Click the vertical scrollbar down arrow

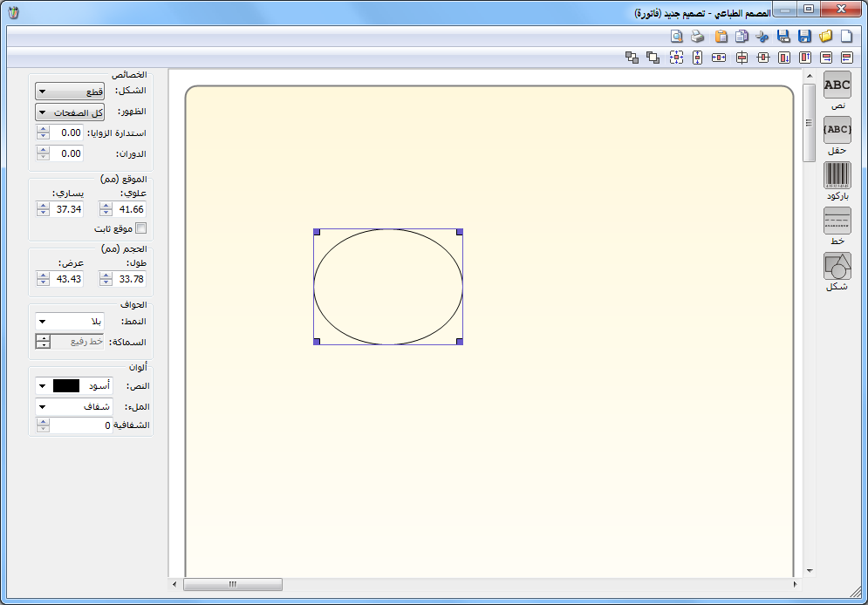(810, 571)
